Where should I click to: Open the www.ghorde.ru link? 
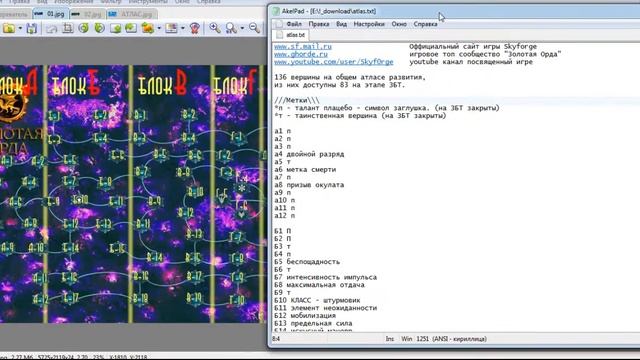[301, 54]
